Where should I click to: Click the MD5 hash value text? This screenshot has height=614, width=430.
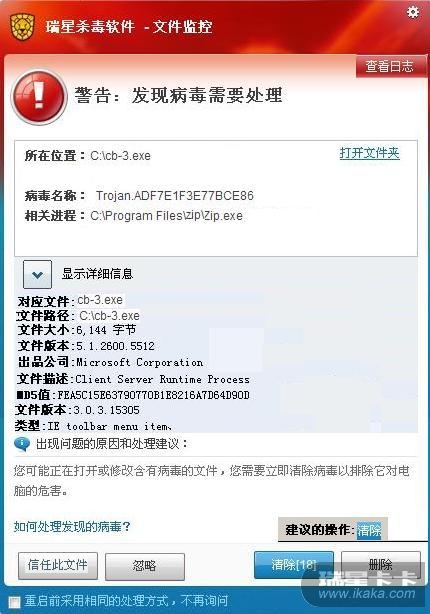pos(154,395)
